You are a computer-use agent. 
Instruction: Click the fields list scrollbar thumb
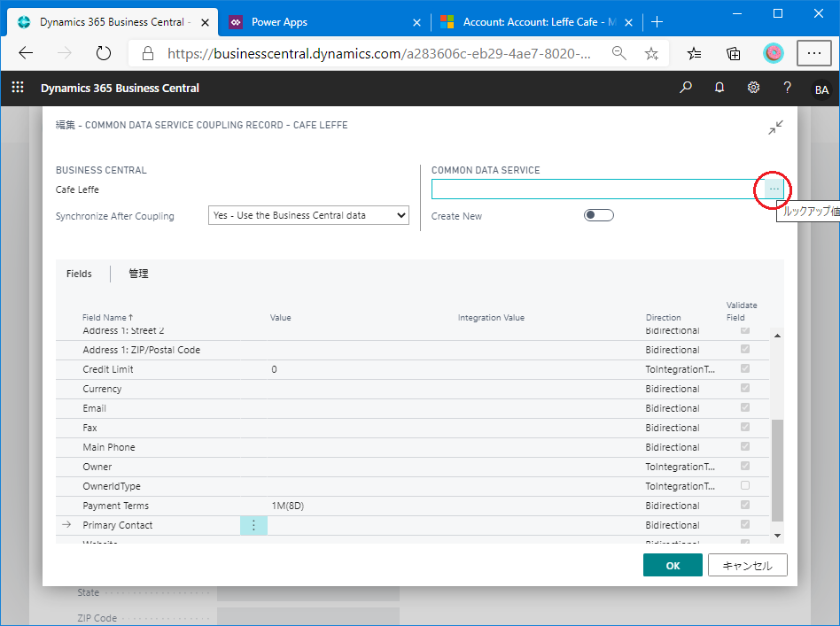[777, 469]
